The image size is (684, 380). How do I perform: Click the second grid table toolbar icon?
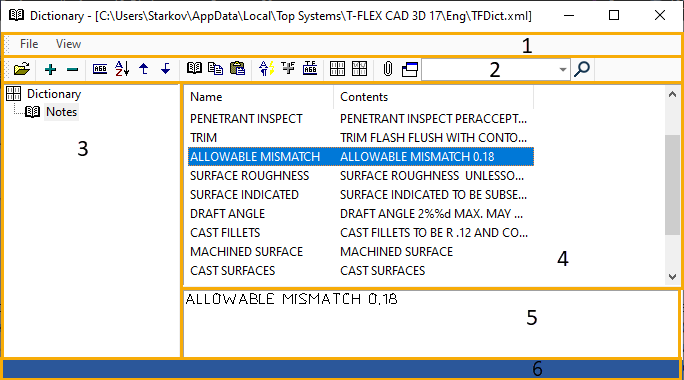click(x=359, y=69)
